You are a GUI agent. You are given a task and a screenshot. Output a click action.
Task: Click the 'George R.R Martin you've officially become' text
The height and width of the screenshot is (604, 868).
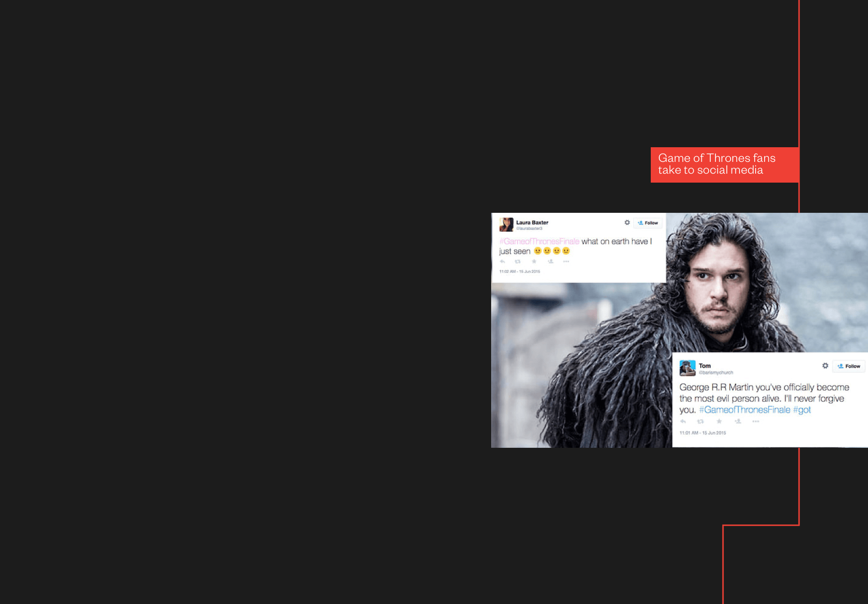(764, 387)
